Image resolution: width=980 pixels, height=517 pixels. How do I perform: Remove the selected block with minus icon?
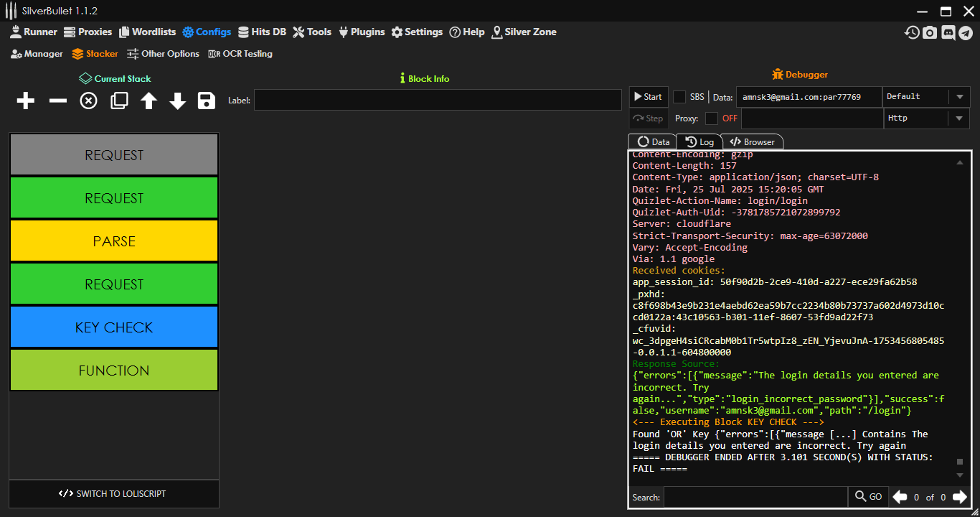coord(57,101)
